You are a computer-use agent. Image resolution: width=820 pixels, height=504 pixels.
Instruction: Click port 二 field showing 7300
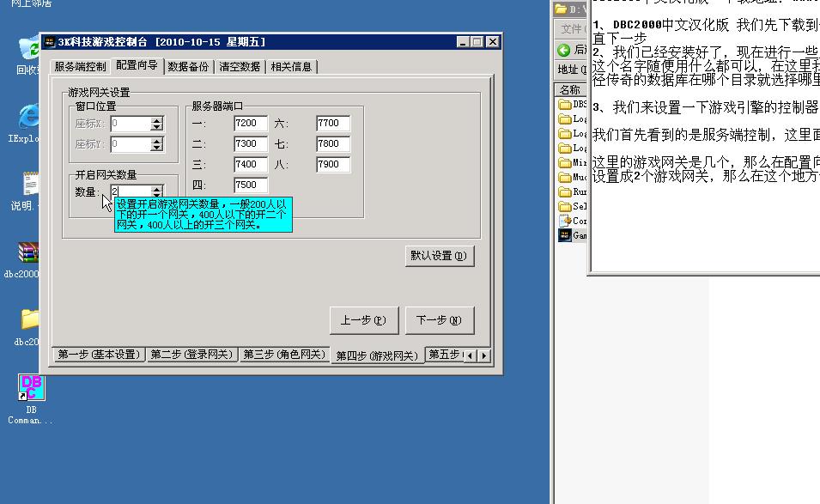coord(251,143)
